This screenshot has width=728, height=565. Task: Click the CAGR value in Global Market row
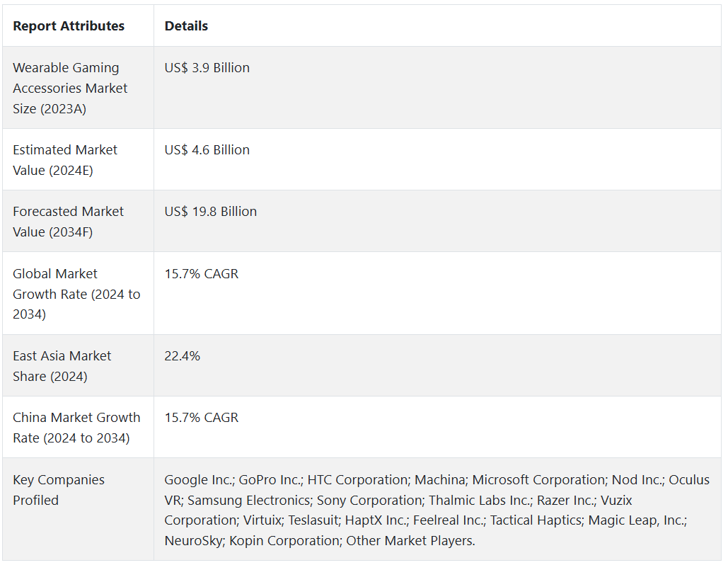(x=202, y=274)
